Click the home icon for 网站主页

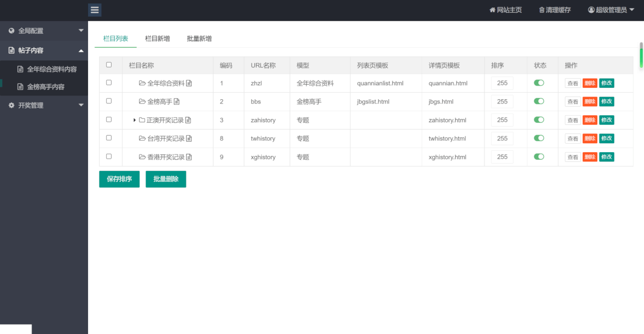point(492,10)
